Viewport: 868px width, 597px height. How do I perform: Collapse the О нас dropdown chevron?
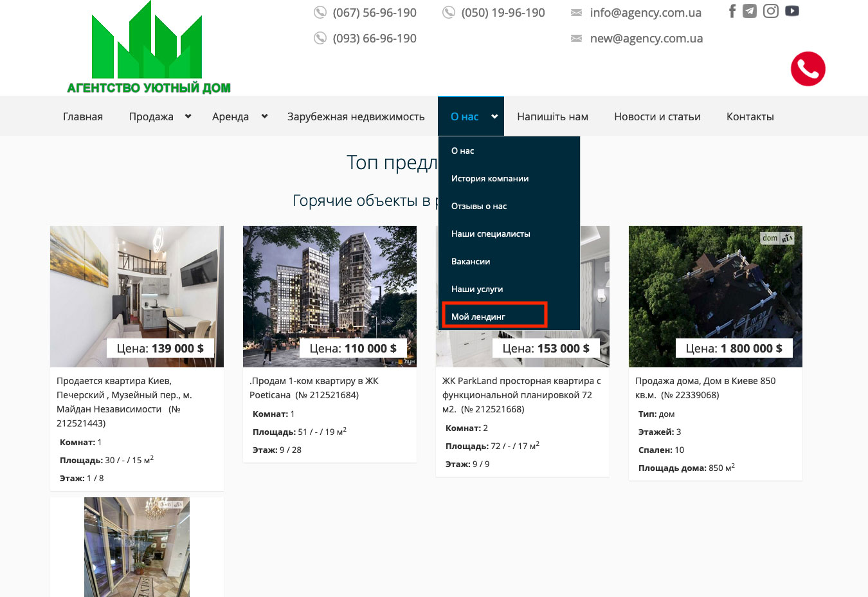494,116
